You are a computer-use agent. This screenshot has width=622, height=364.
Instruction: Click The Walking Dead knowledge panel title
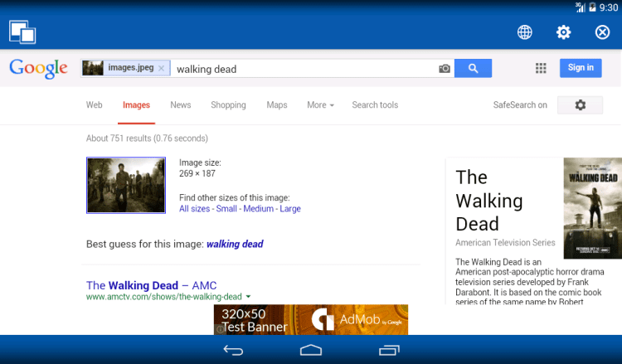tap(489, 200)
